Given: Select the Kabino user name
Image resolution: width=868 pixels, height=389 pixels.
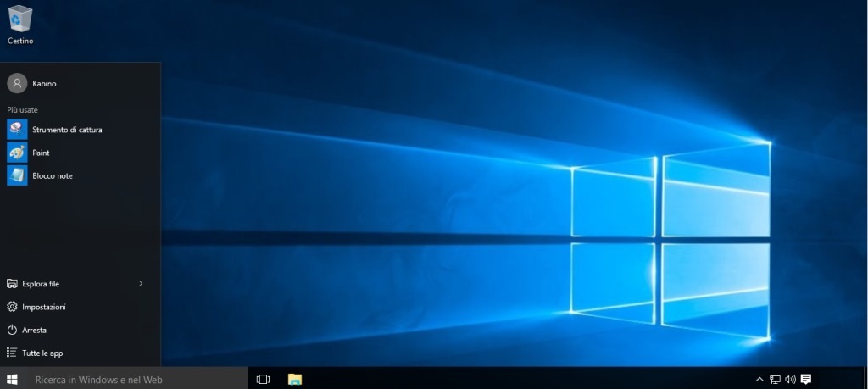Looking at the screenshot, I should click(x=44, y=84).
